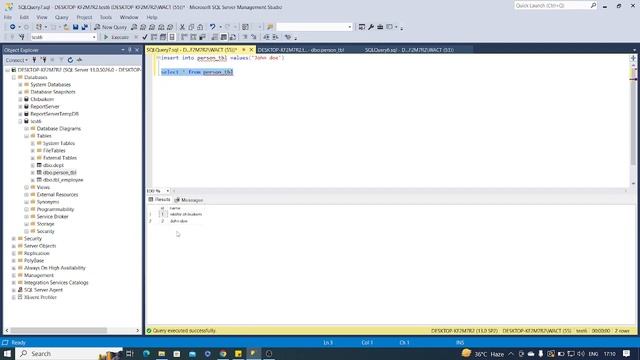Toggle Results to Grid
The width and height of the screenshot is (640, 360).
[224, 37]
